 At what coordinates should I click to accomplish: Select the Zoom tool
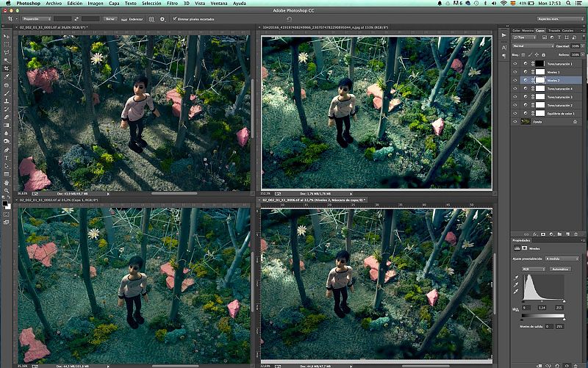click(x=7, y=190)
